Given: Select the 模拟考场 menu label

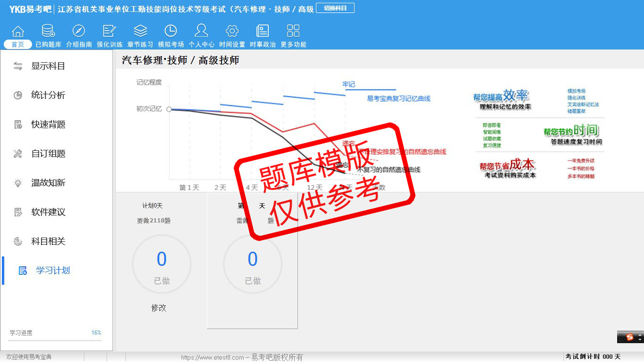Looking at the screenshot, I should click(171, 44).
